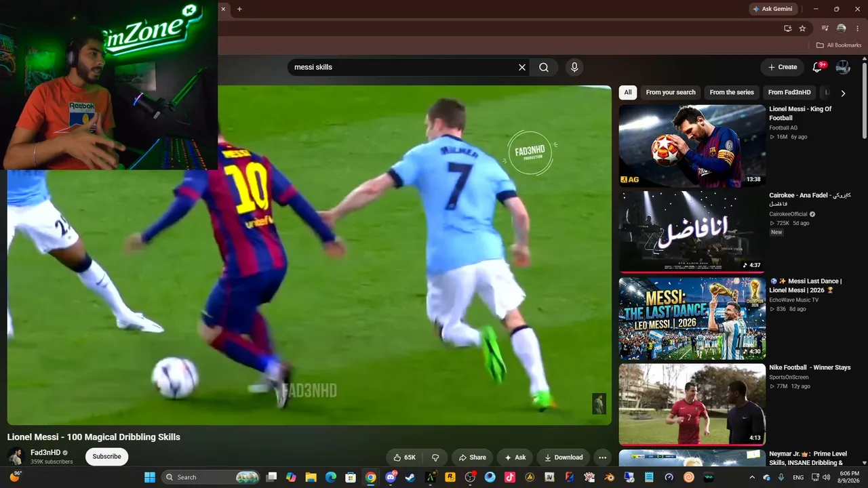Open Rockstar Games Launcher in taskbar
868x488 pixels.
(450, 477)
